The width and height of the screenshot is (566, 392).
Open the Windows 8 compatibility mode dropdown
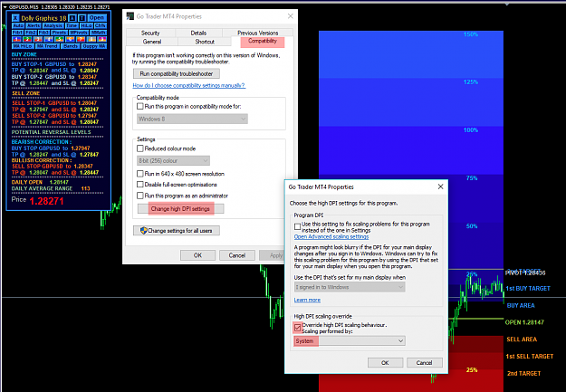pyautogui.click(x=192, y=119)
